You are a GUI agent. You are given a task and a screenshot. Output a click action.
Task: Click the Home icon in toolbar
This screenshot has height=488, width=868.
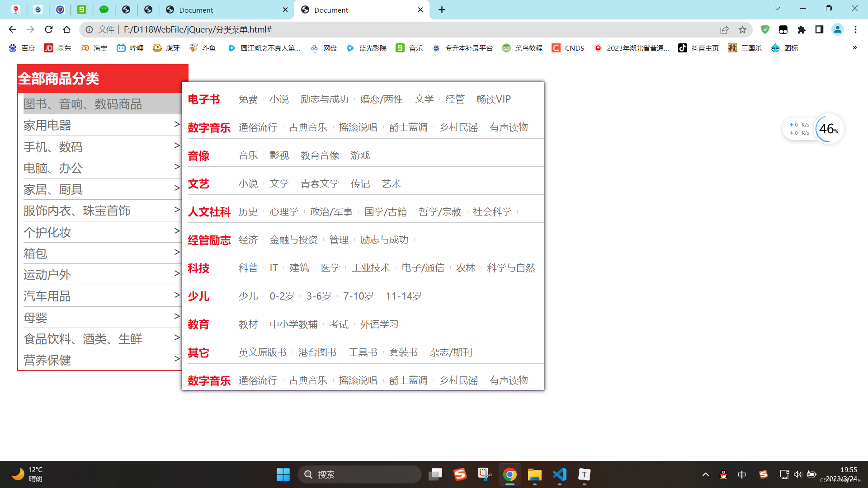67,29
